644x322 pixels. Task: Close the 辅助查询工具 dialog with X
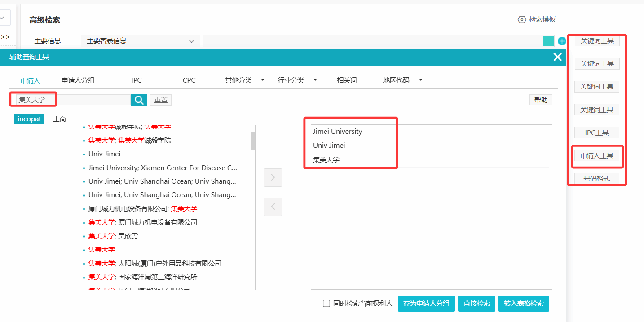(x=557, y=57)
